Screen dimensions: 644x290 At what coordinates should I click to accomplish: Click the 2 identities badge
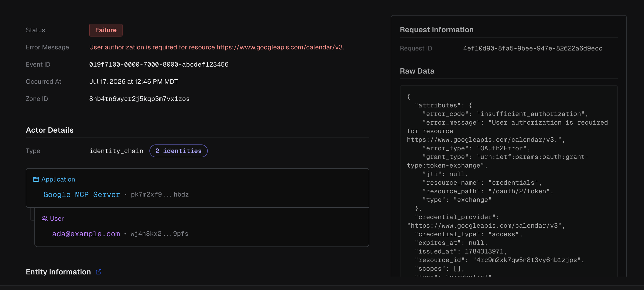(178, 151)
